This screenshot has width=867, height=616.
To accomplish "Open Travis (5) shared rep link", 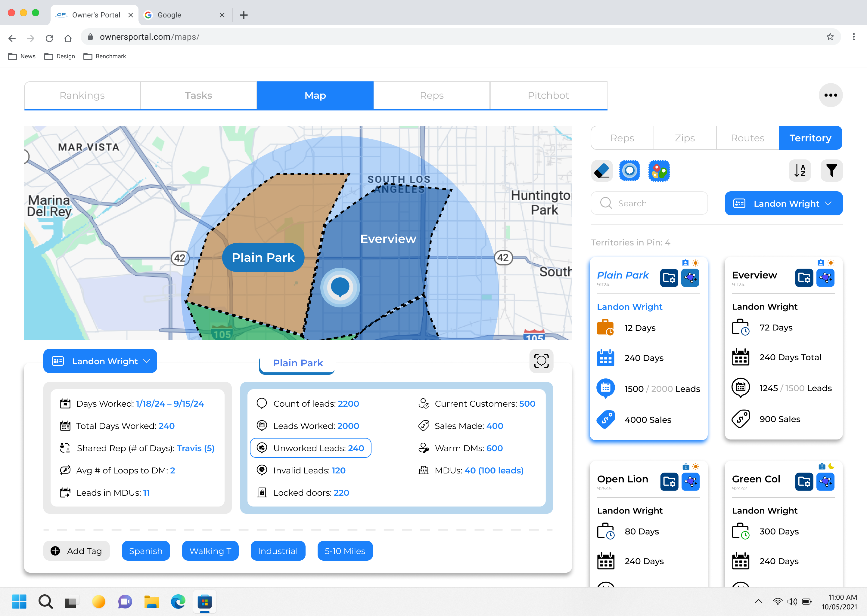I will click(195, 448).
